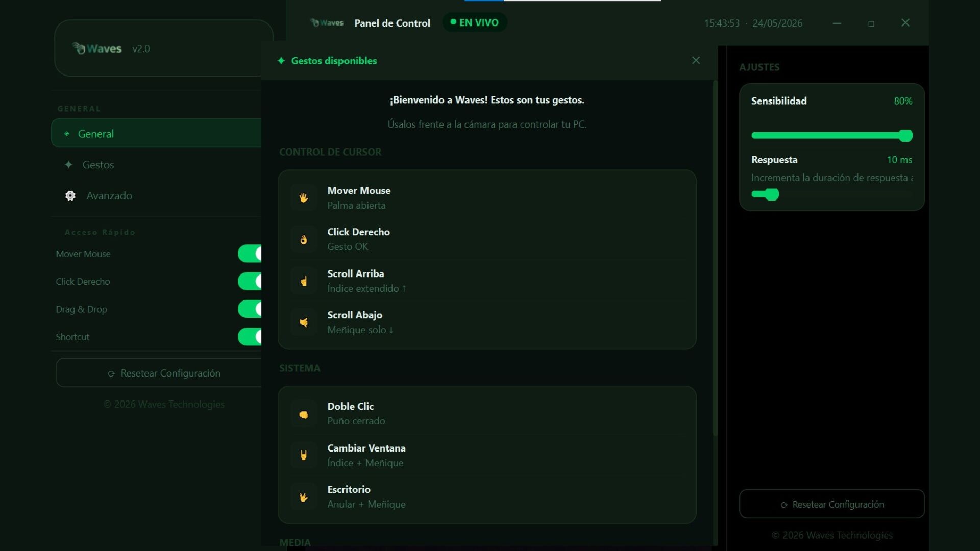Select the Doble Clic gesture row

point(487,414)
